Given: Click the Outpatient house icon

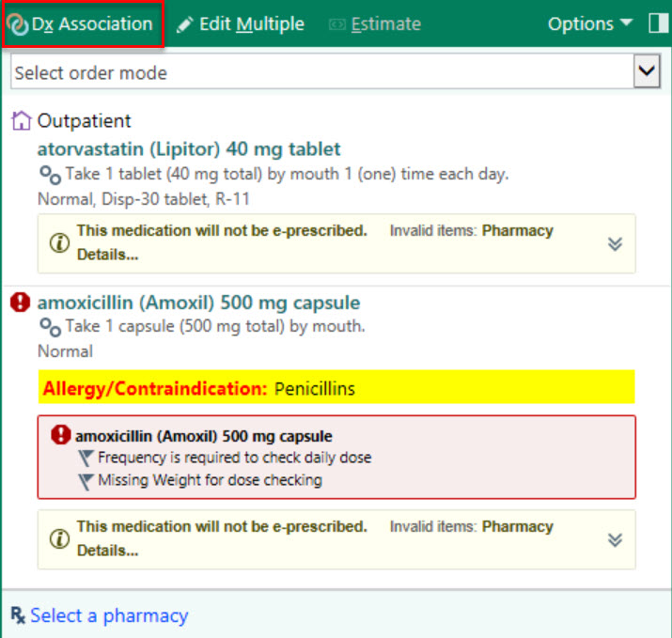Looking at the screenshot, I should click(22, 121).
